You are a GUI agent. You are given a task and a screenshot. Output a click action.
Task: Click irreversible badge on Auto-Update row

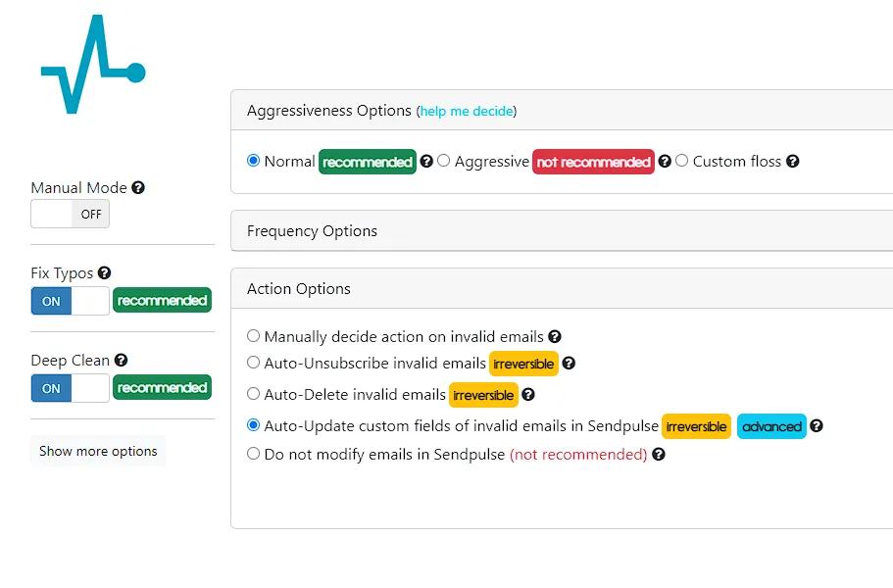(x=696, y=426)
